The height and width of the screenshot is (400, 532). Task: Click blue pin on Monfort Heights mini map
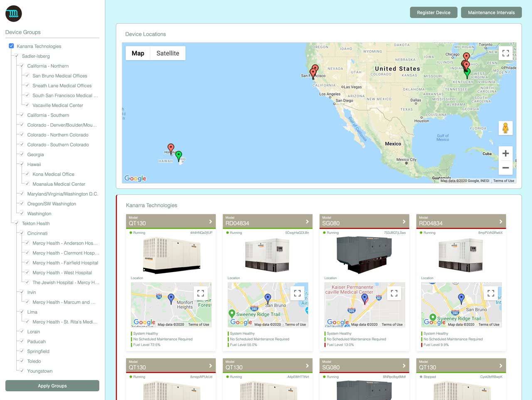click(171, 299)
